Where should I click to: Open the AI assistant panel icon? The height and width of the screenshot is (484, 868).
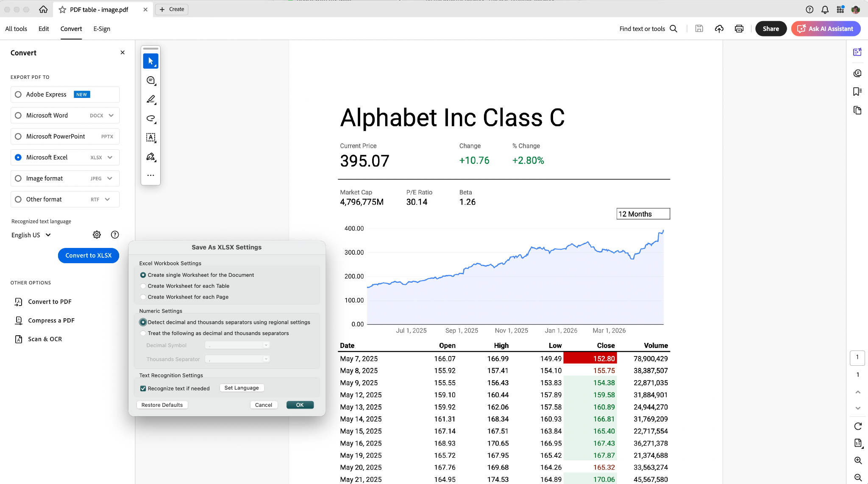tap(857, 52)
